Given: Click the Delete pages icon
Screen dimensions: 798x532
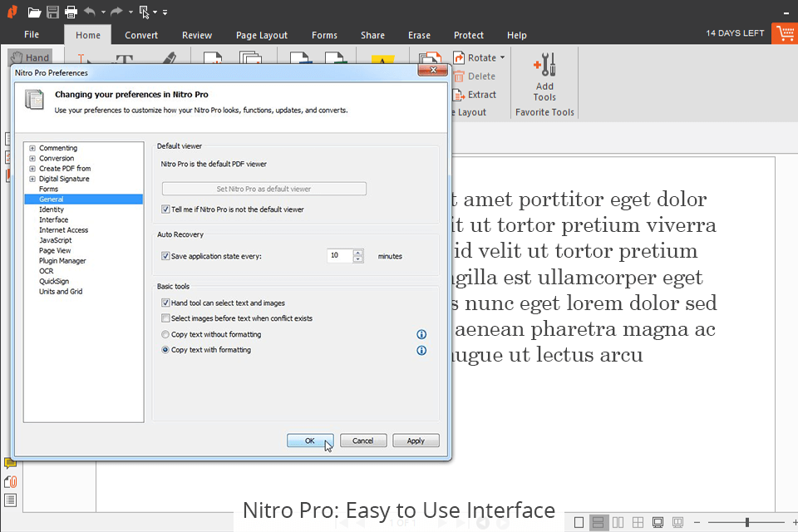Looking at the screenshot, I should (459, 76).
